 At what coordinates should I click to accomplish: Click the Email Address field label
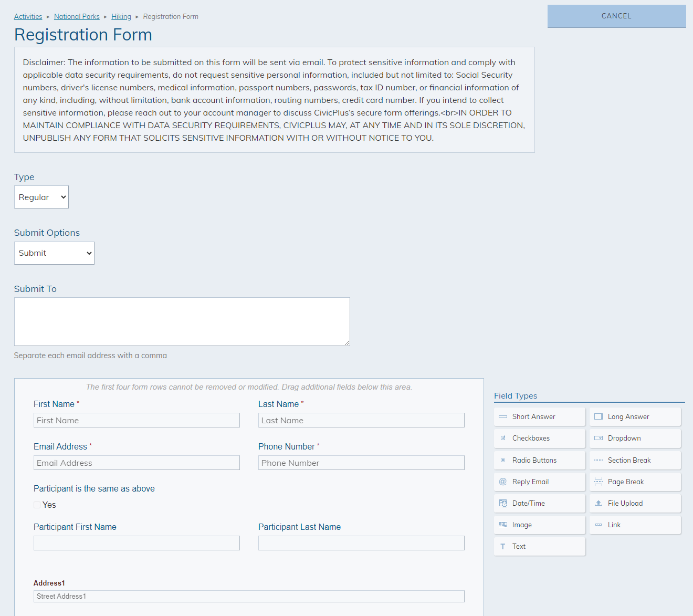(x=60, y=446)
